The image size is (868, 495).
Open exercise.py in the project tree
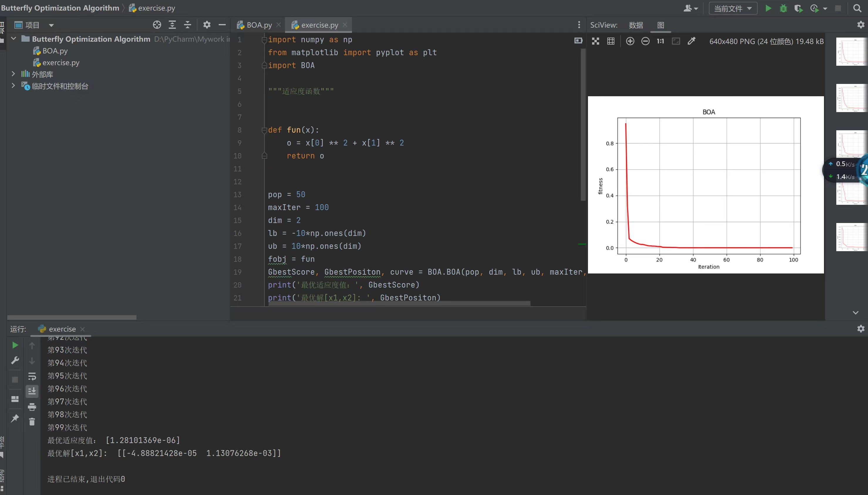pos(60,62)
